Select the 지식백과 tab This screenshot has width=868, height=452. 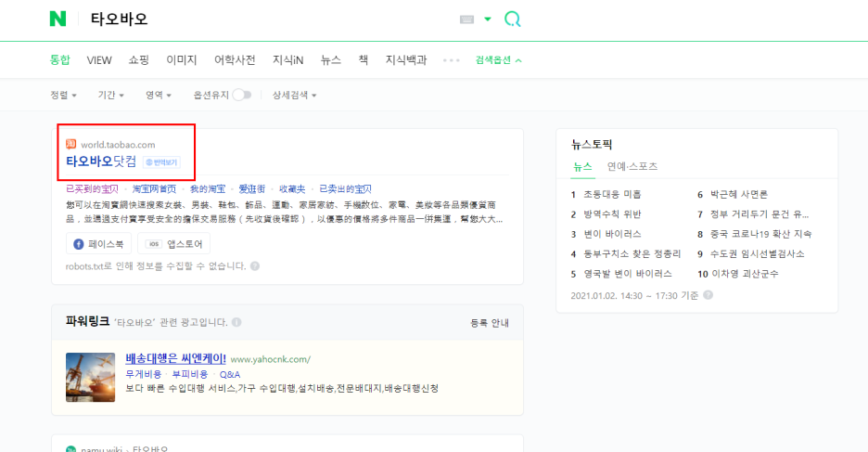click(x=406, y=59)
